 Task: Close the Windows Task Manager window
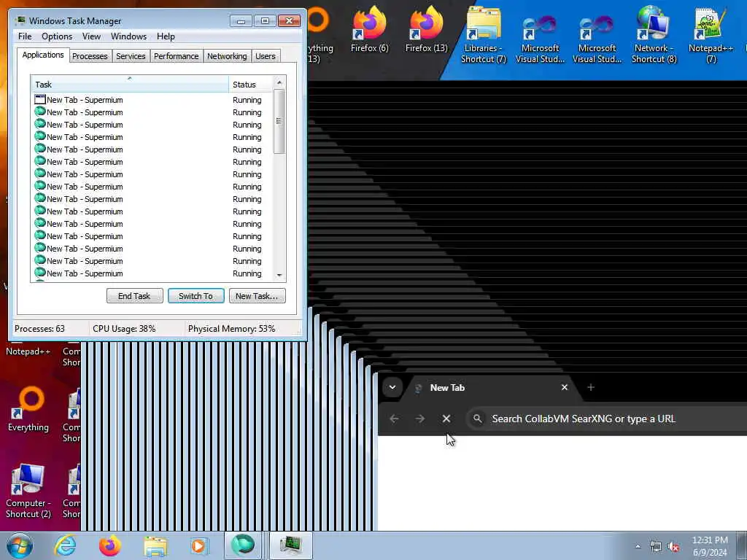pyautogui.click(x=289, y=21)
